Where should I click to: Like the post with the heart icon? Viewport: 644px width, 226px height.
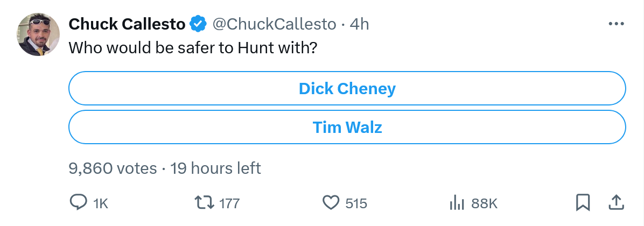(x=330, y=203)
